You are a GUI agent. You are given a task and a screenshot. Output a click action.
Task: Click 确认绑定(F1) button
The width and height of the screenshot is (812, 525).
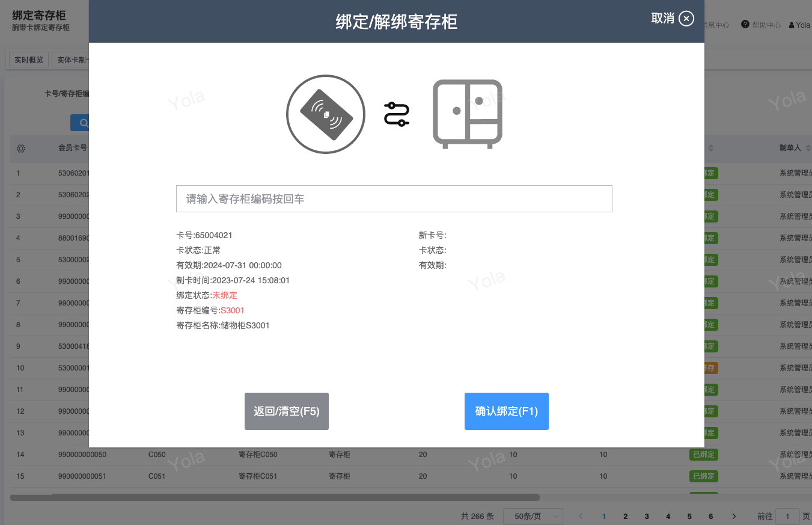pos(507,411)
